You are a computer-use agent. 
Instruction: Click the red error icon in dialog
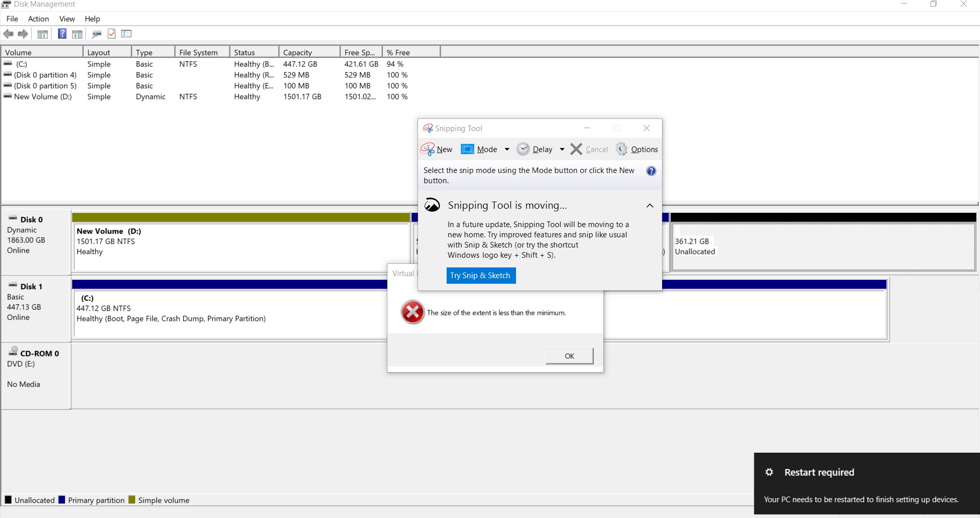tap(412, 312)
